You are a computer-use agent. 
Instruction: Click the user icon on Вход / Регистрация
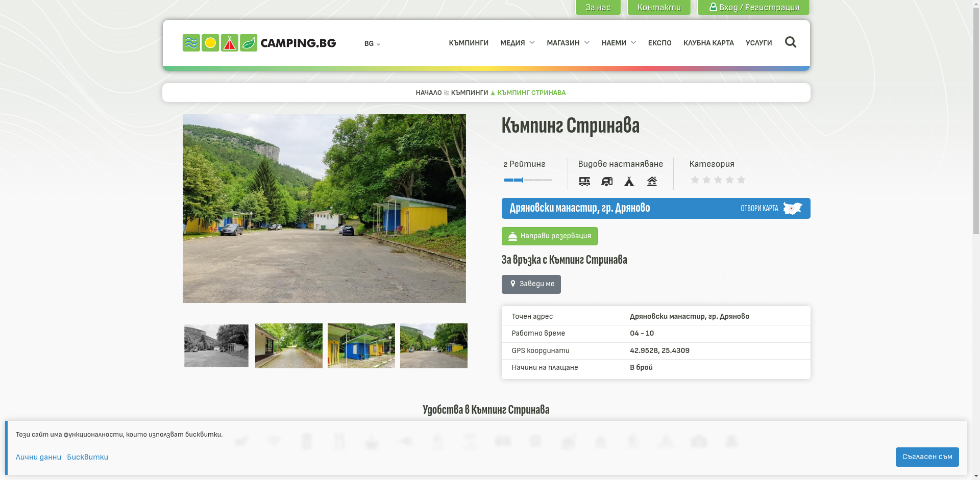click(713, 7)
